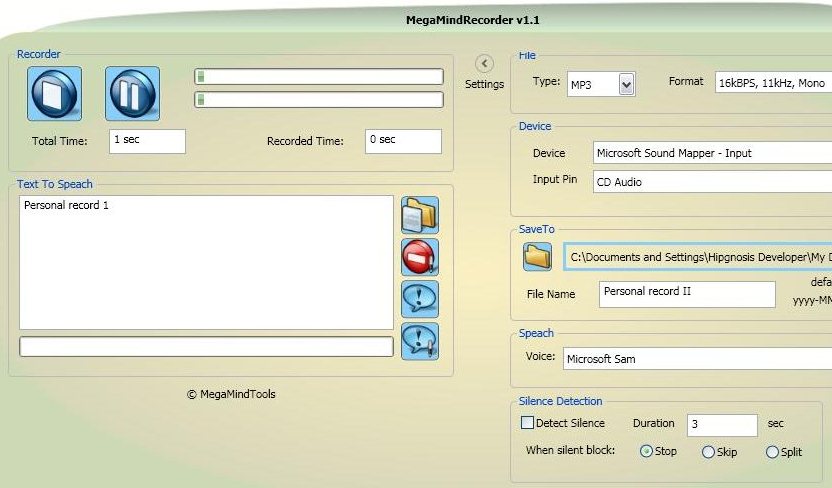Viewport: 832px width, 488px height.
Task: Open the Voice Microsoft Sam dropdown
Action: (697, 359)
